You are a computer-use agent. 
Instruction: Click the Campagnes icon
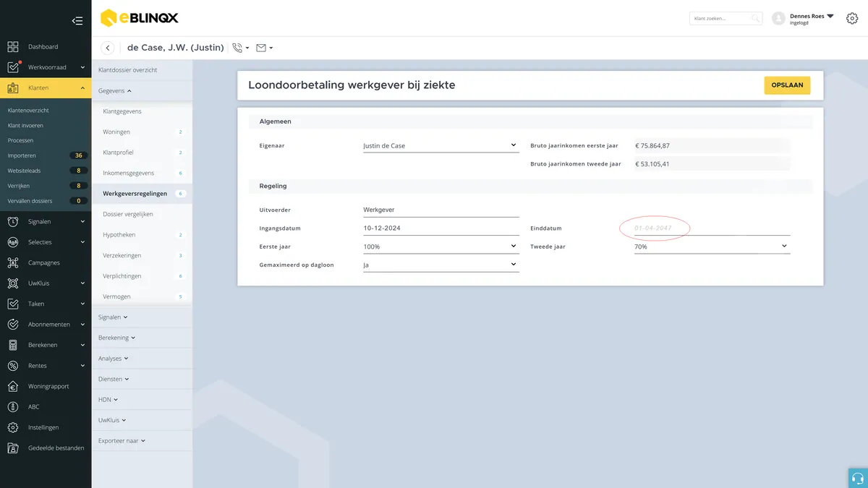point(13,262)
